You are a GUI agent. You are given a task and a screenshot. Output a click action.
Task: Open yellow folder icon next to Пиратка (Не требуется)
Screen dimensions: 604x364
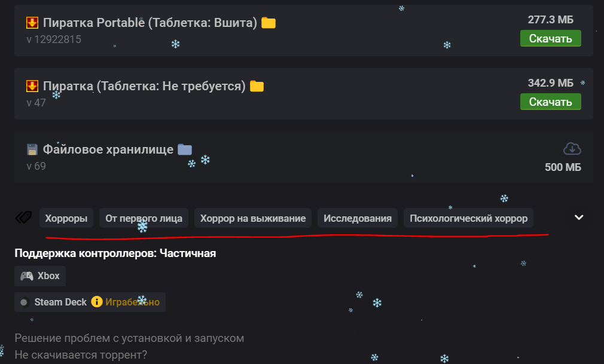257,86
